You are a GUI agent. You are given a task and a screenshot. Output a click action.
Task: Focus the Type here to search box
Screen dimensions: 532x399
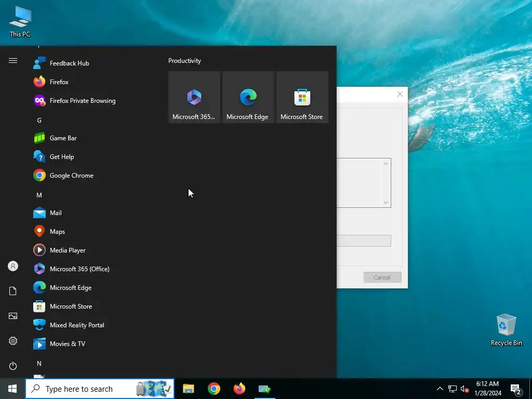click(100, 389)
